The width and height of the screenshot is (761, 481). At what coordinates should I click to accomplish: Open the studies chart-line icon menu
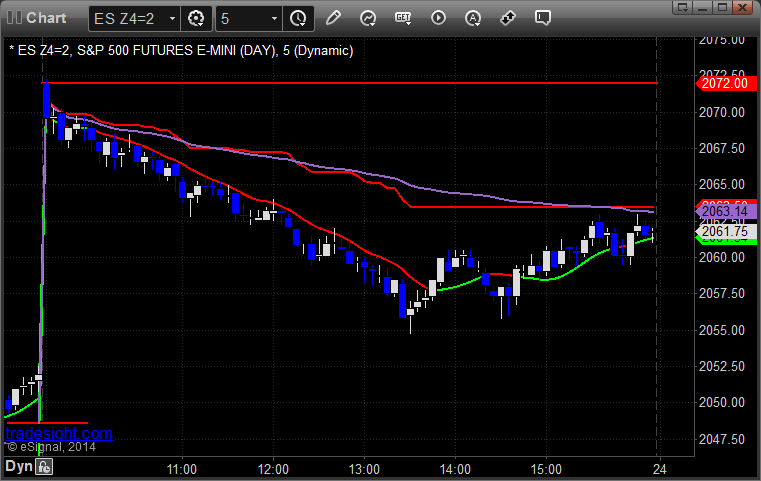[368, 18]
